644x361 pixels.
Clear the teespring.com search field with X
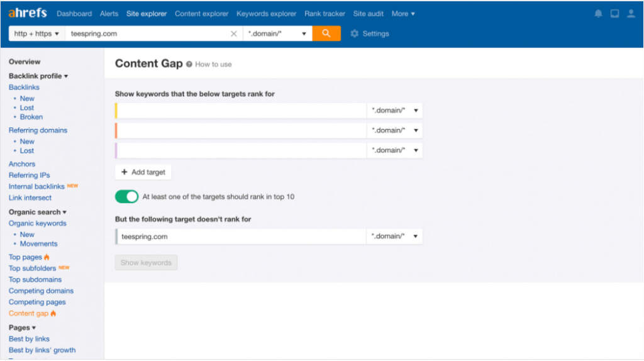click(x=234, y=34)
